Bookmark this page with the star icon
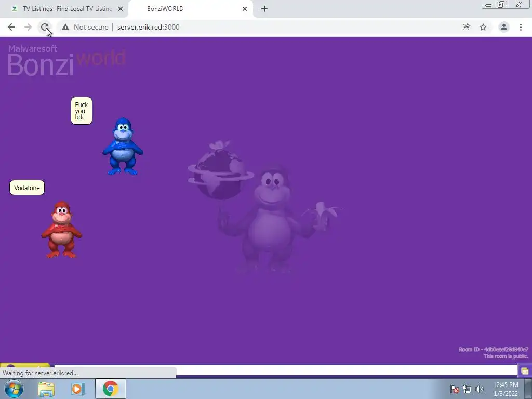 [x=483, y=27]
